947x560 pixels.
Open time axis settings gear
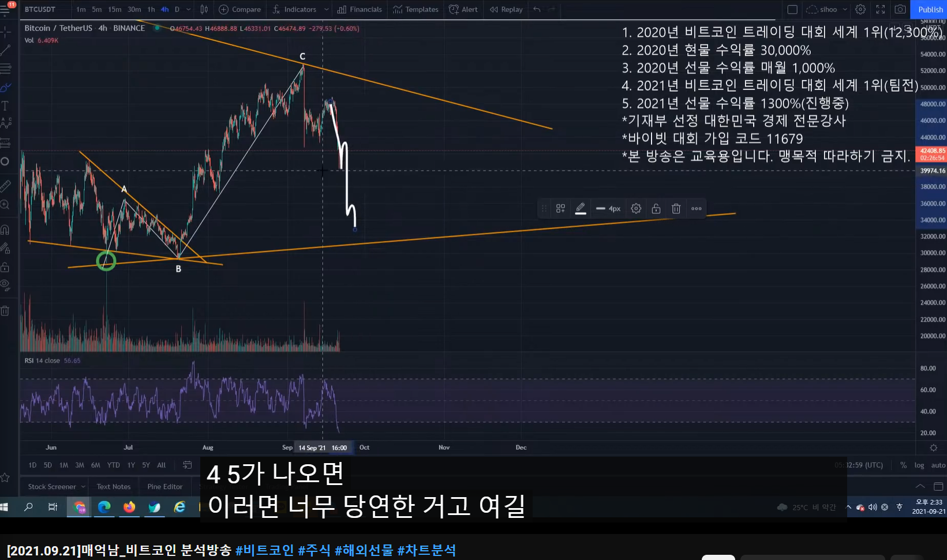pyautogui.click(x=933, y=448)
